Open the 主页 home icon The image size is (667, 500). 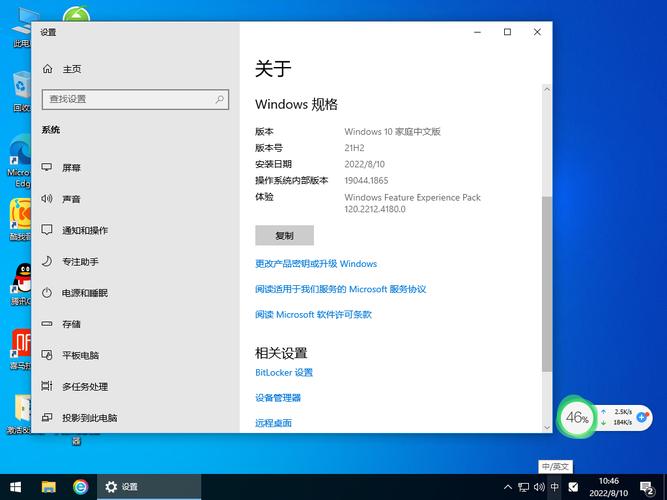(x=48, y=69)
